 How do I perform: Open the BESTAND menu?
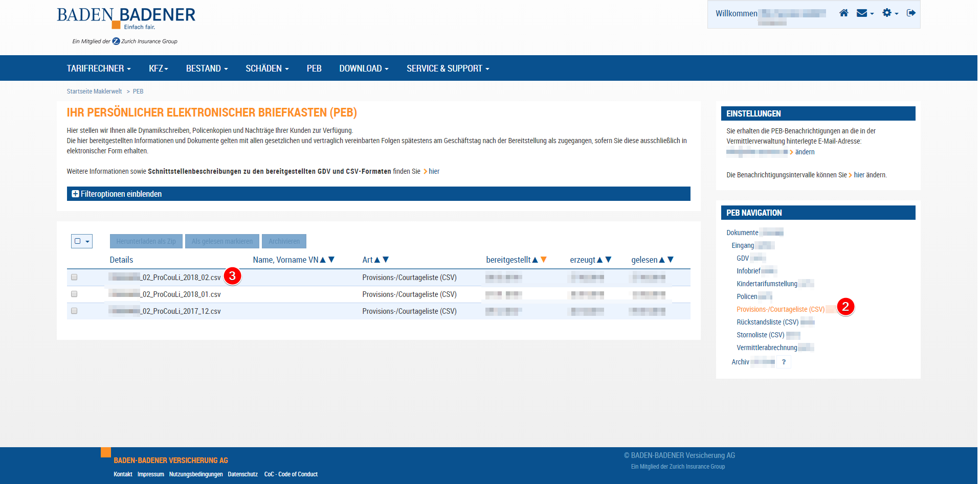207,68
